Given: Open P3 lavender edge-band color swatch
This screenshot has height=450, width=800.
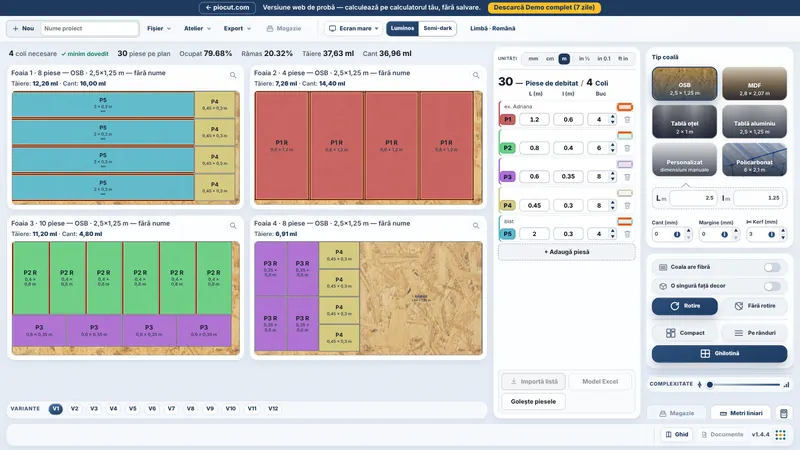Looking at the screenshot, I should click(624, 164).
